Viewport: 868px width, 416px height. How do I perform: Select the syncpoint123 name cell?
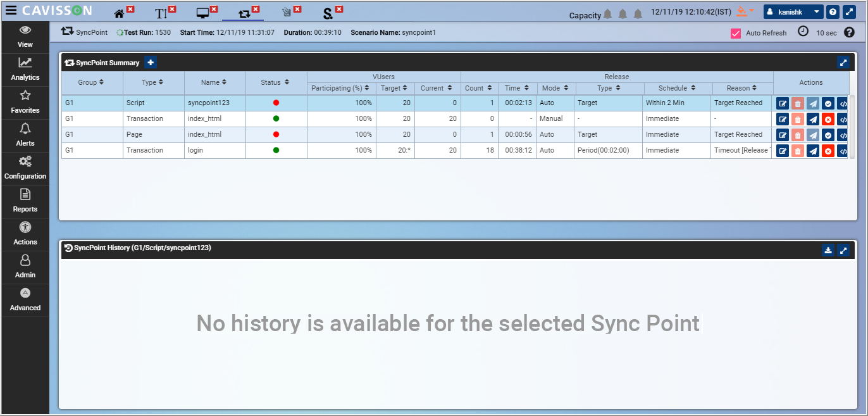point(214,103)
